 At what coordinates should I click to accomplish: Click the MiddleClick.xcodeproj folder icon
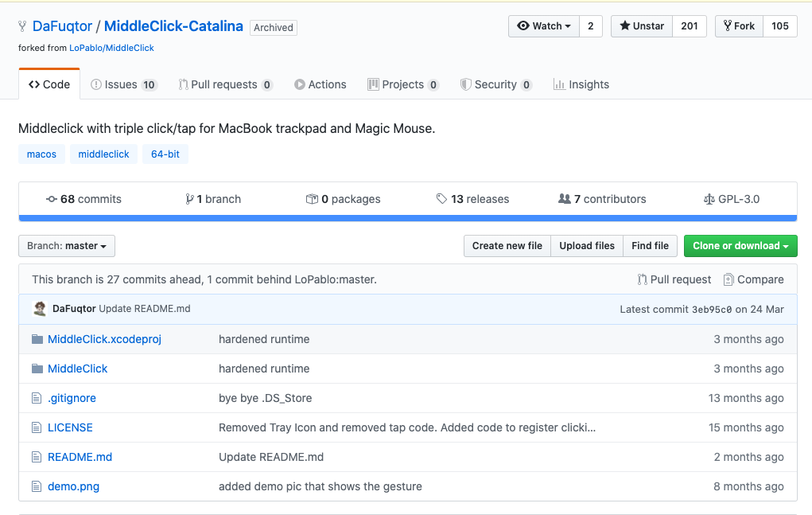pos(37,339)
